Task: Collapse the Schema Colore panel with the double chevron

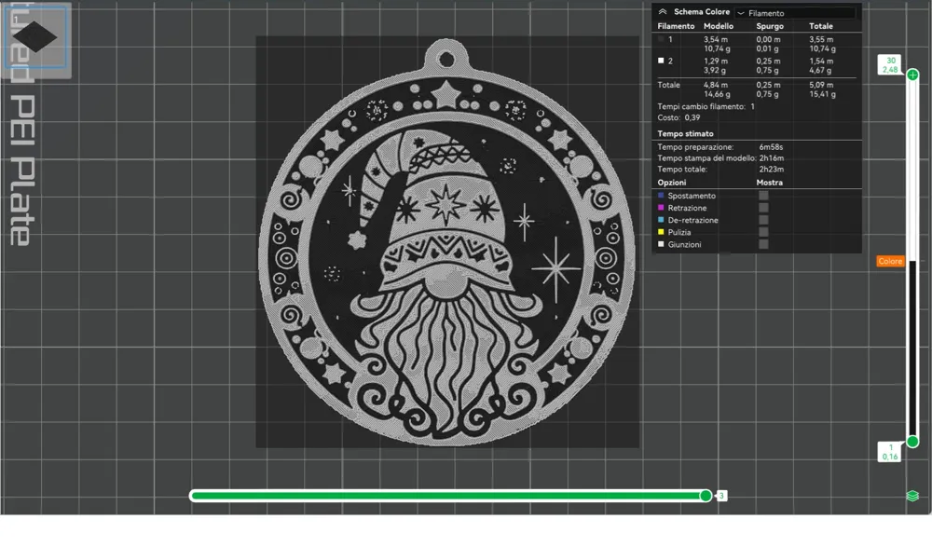Action: click(662, 11)
